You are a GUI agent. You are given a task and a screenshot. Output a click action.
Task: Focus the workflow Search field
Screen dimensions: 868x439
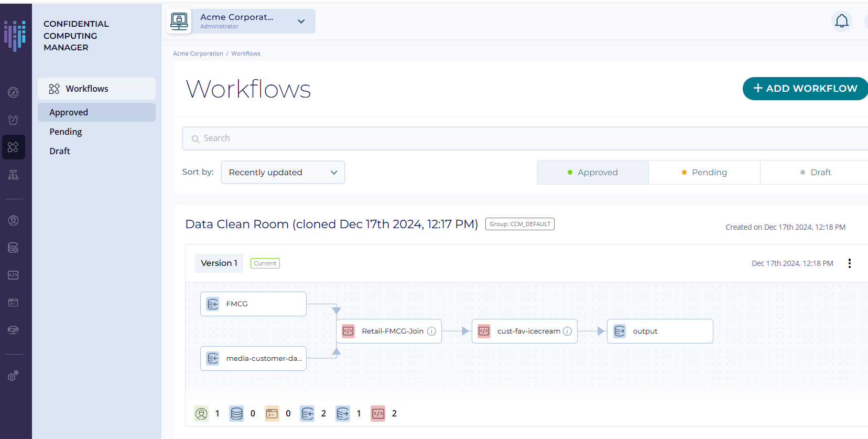(524, 138)
